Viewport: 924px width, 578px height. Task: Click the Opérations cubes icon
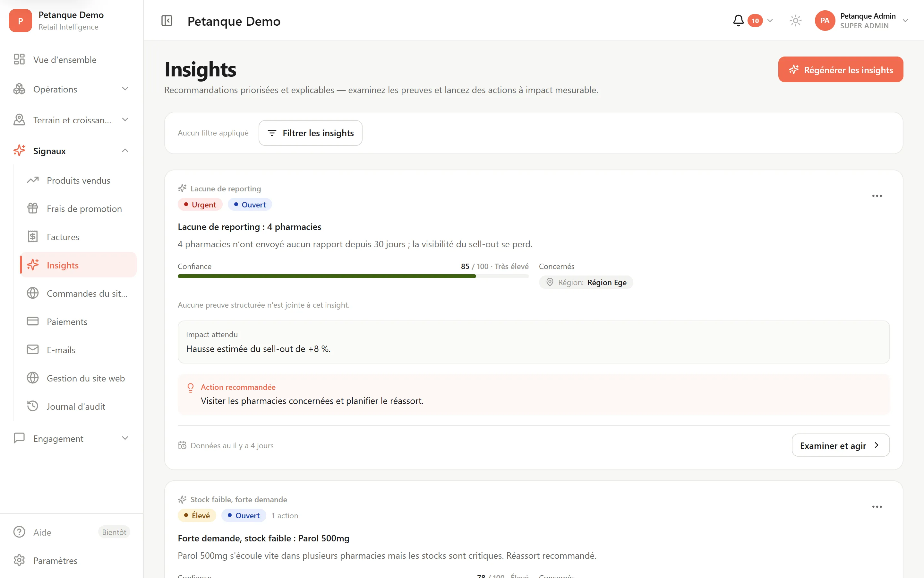coord(19,89)
